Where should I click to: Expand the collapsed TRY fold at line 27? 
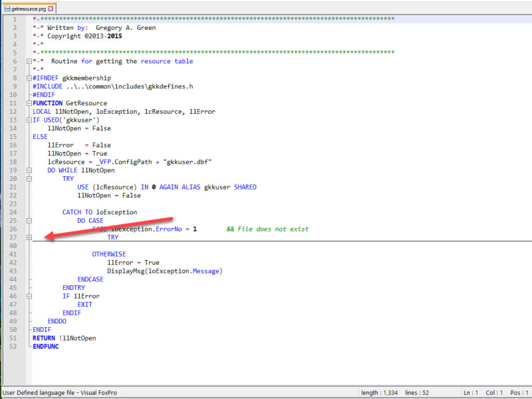pyautogui.click(x=29, y=237)
